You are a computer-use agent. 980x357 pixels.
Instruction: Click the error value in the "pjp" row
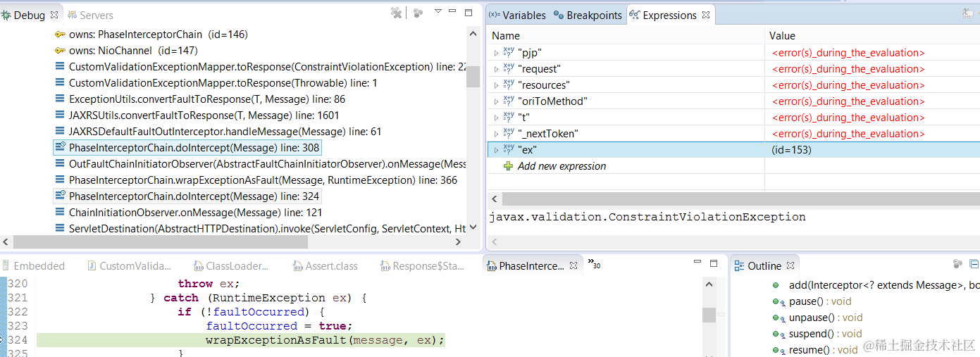point(848,53)
